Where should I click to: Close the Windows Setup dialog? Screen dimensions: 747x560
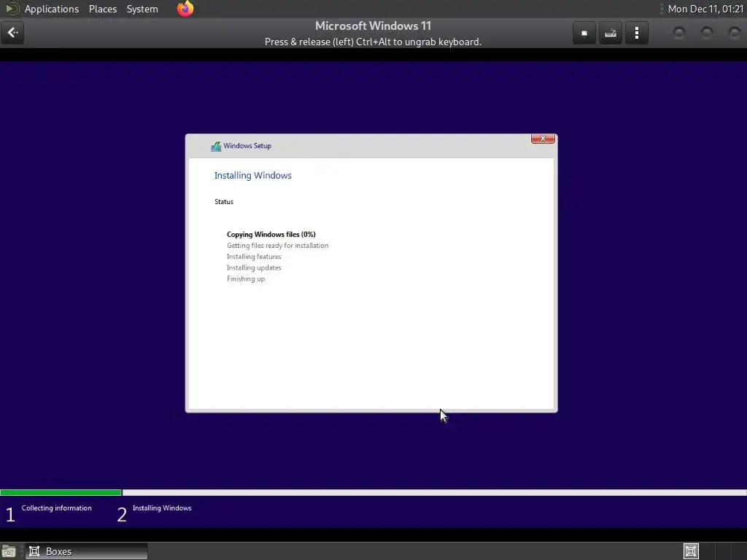[x=543, y=139]
